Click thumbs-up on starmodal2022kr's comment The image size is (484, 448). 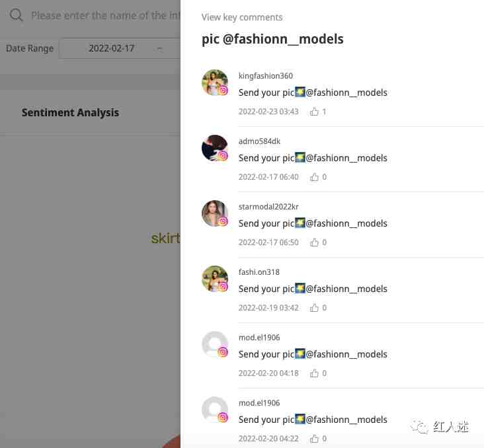[x=314, y=243]
